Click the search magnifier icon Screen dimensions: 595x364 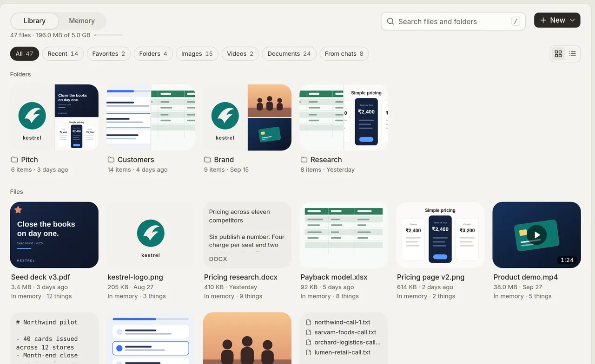coord(390,21)
